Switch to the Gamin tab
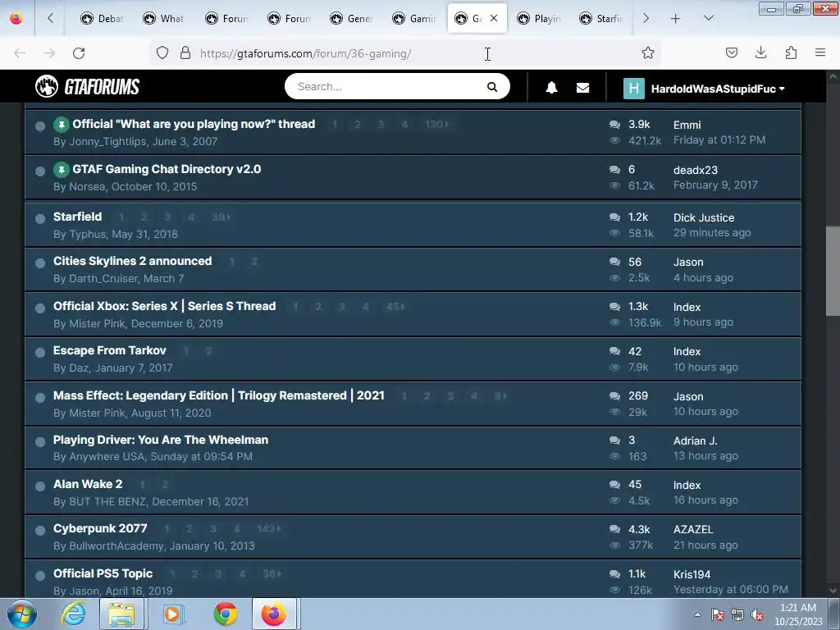This screenshot has height=630, width=840. point(413,19)
